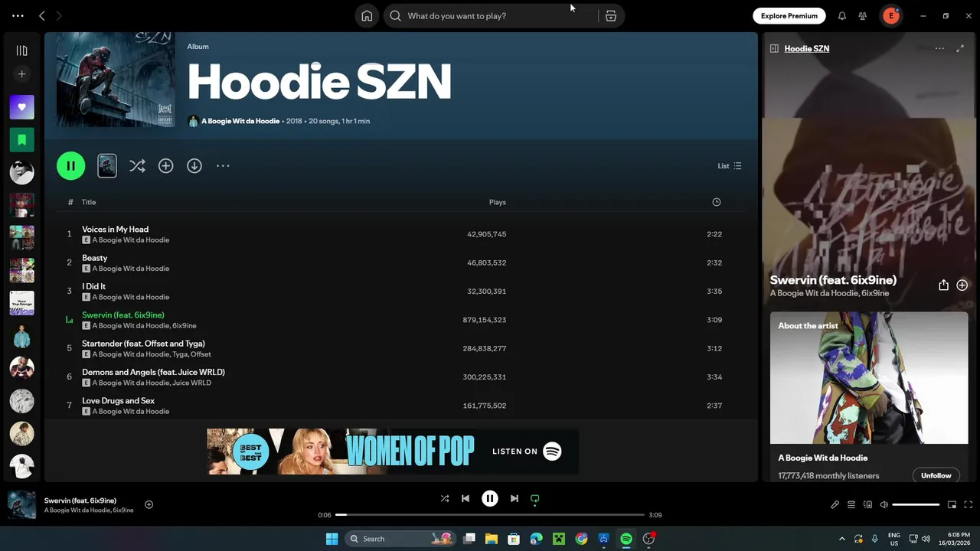Add now playing song to Liked Songs
Image resolution: width=980 pixels, height=551 pixels.
pos(149,504)
